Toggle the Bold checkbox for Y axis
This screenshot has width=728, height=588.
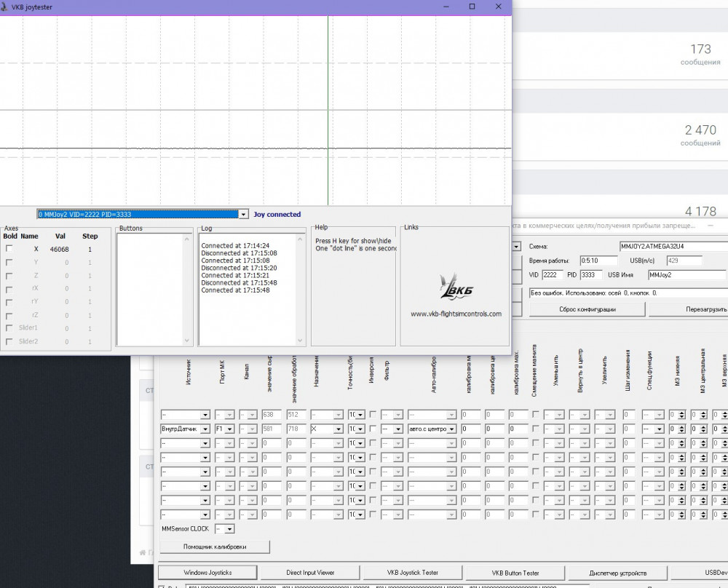9,262
